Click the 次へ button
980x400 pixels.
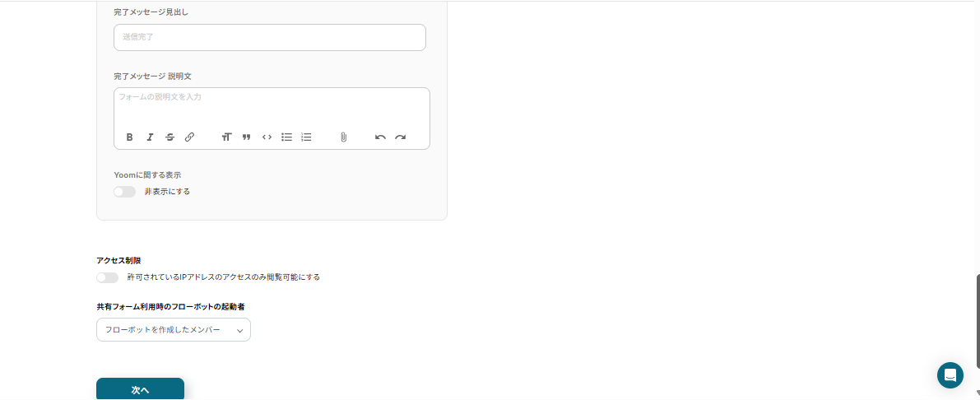(140, 388)
